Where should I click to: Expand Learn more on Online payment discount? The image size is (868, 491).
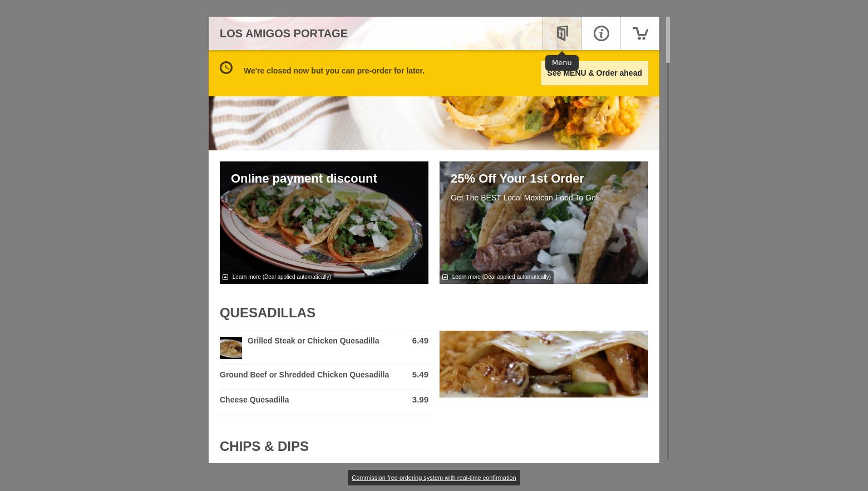[282, 277]
